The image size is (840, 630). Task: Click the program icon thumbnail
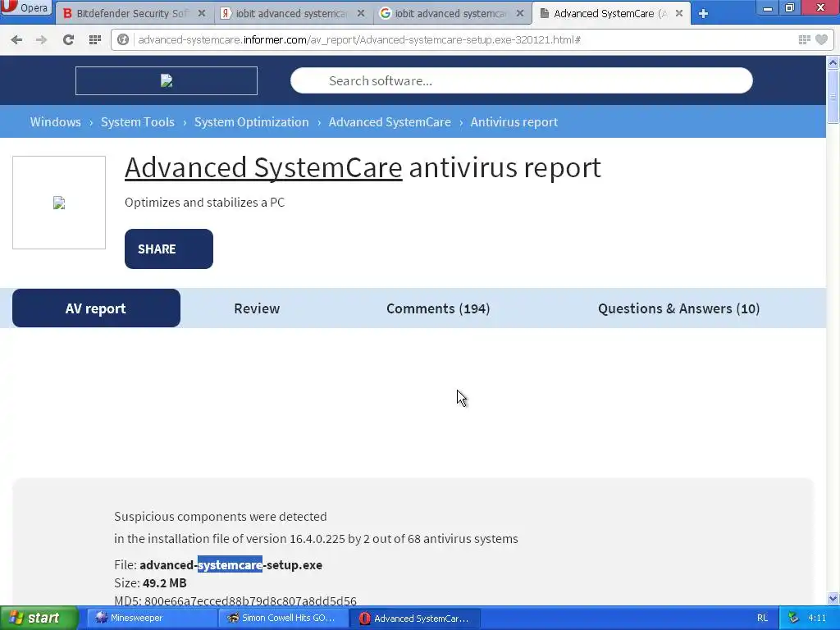coord(59,203)
